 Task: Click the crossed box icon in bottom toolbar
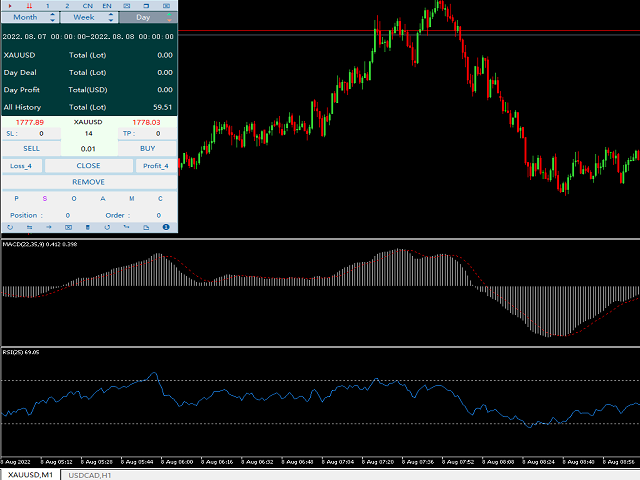68,227
